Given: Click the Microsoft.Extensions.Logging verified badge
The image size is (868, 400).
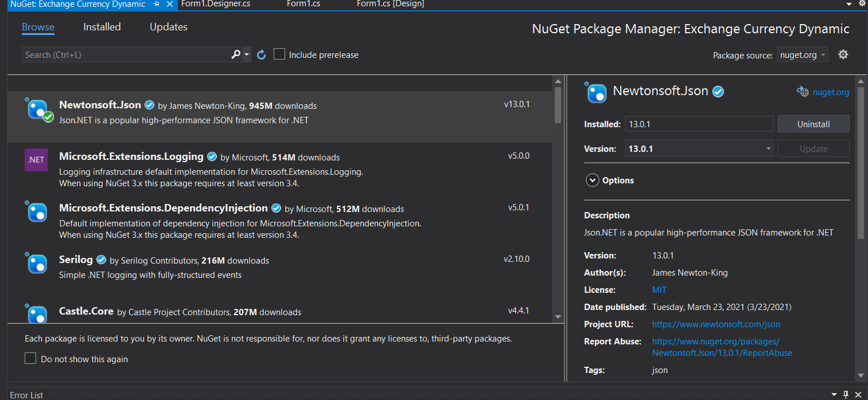Looking at the screenshot, I should point(212,157).
